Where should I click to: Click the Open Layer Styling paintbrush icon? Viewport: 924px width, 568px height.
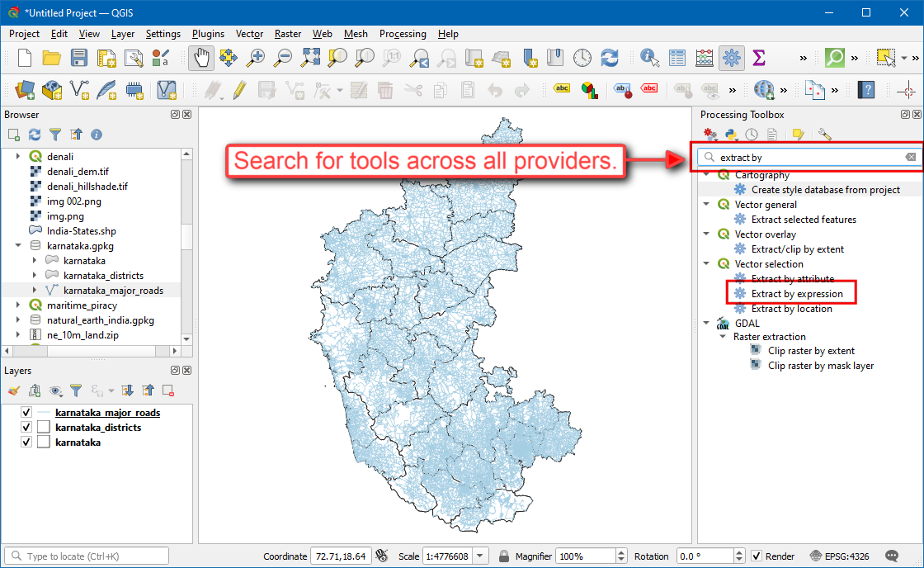(x=13, y=390)
